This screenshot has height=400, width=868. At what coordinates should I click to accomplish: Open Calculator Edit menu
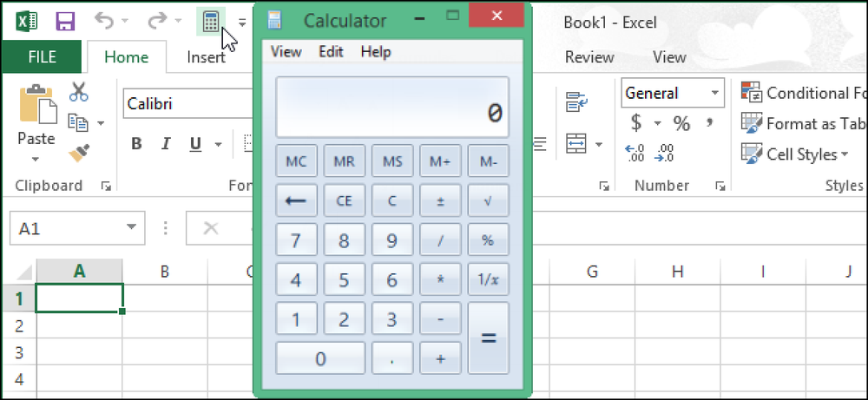click(x=331, y=52)
